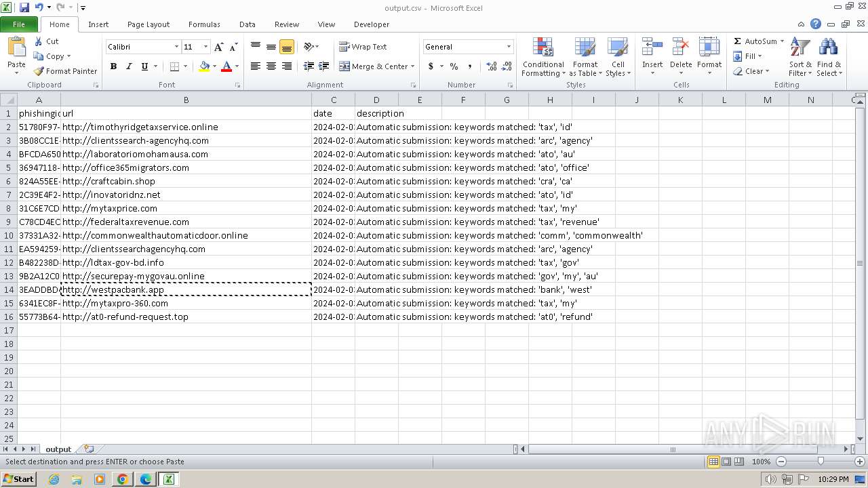Open text orientation options

[311, 47]
